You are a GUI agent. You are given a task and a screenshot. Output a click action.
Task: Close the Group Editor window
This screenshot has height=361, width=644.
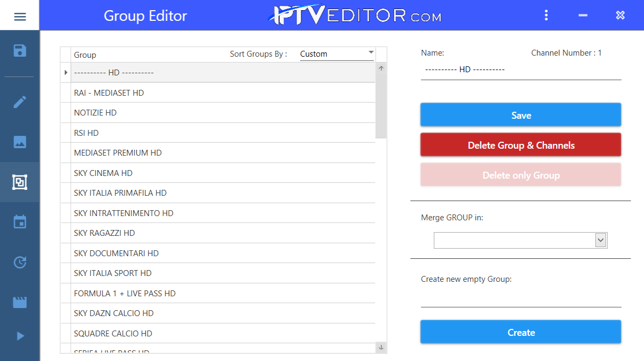point(620,16)
